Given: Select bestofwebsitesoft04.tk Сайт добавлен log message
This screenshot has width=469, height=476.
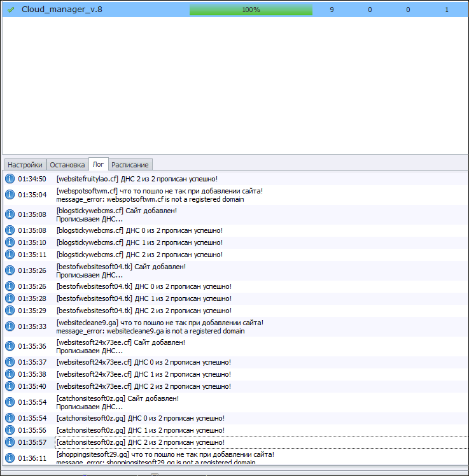Looking at the screenshot, I should tap(121, 271).
